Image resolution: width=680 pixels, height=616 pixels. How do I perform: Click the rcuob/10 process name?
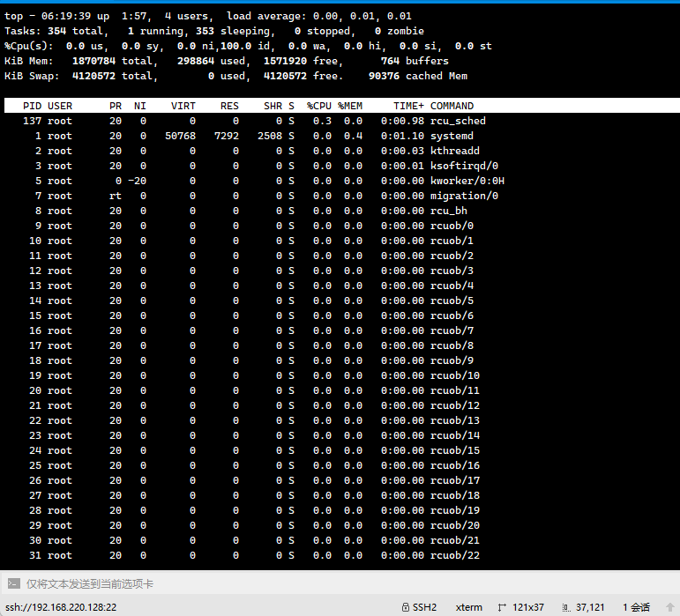[x=455, y=375]
